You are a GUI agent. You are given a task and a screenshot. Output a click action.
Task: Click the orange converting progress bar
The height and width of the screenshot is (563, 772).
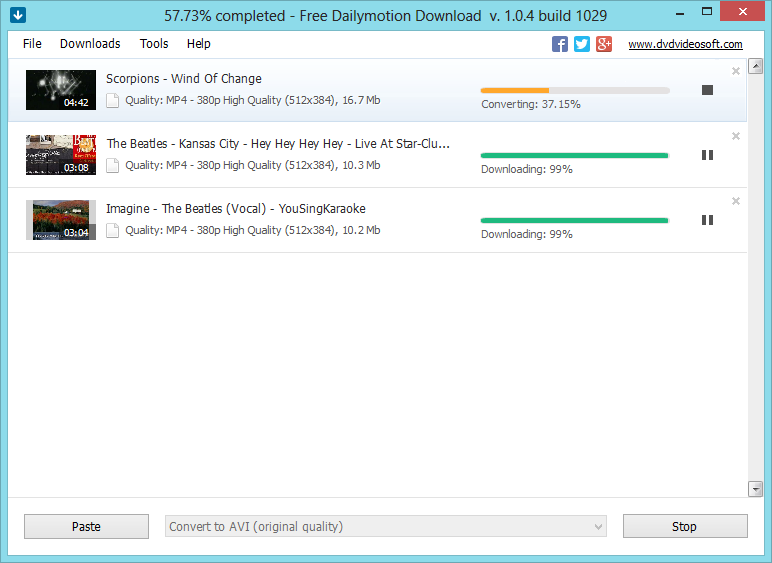coord(575,91)
